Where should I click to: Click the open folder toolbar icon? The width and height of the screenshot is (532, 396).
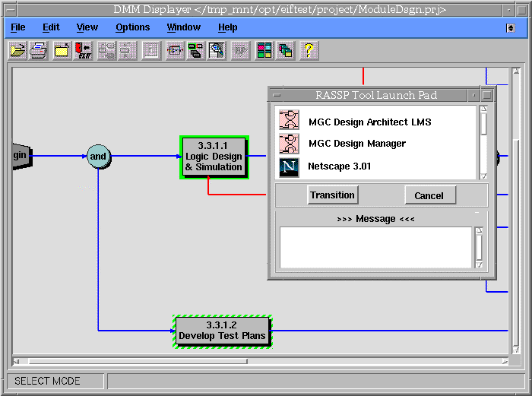coord(17,51)
